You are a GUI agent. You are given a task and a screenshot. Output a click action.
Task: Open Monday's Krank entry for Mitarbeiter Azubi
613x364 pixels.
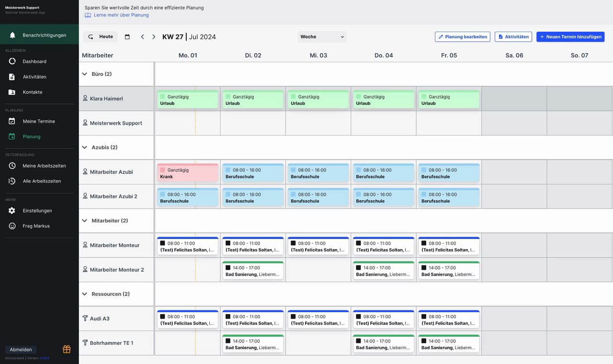[187, 173]
